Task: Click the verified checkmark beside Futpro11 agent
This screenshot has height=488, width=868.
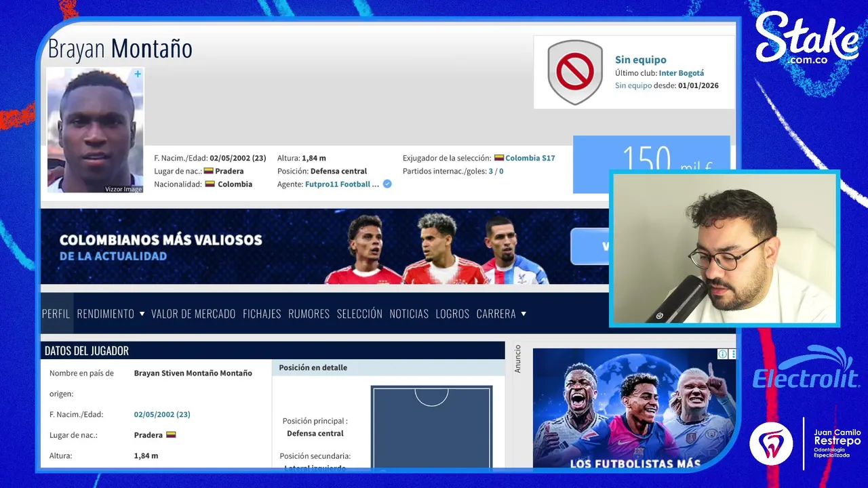Action: (387, 184)
